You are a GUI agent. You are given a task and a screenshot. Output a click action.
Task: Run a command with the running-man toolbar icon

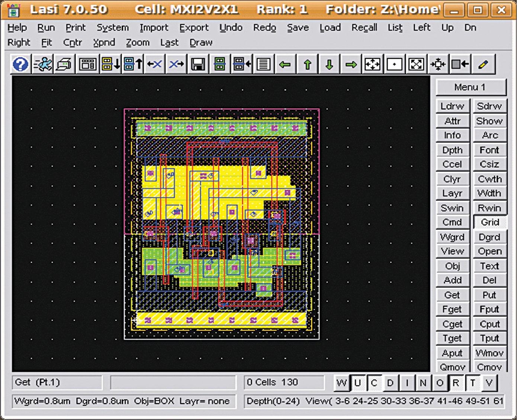(42, 64)
